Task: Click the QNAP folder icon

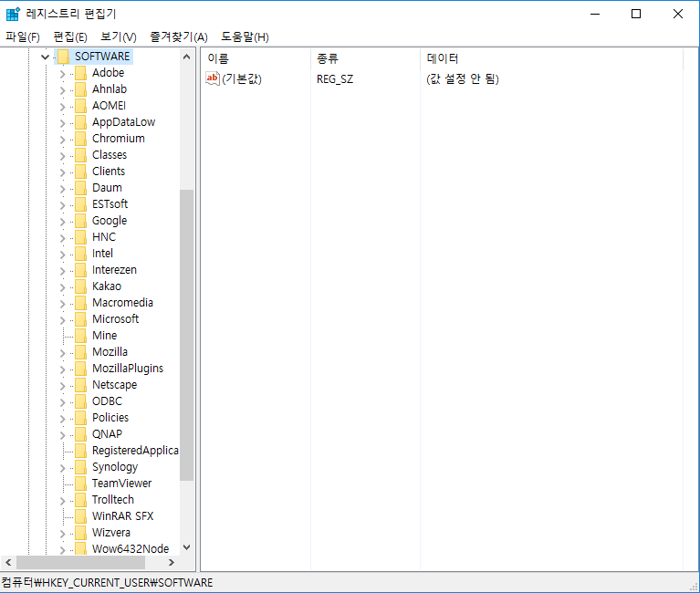Action: coord(81,434)
